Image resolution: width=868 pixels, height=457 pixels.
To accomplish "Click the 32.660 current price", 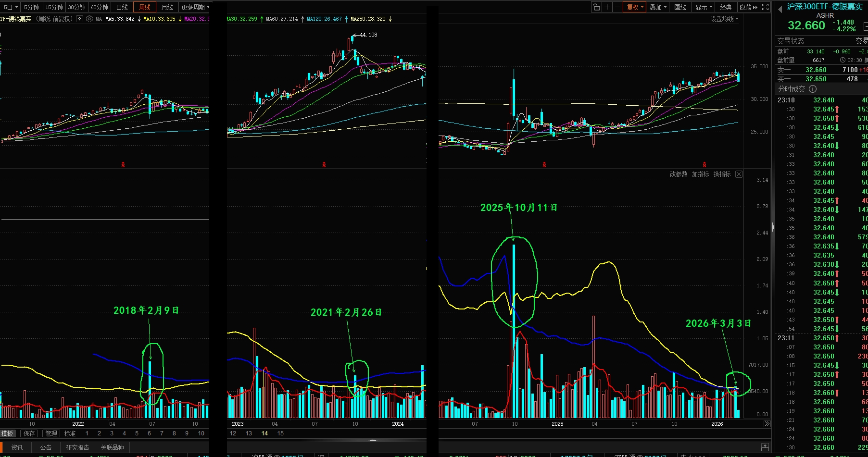I will (806, 25).
